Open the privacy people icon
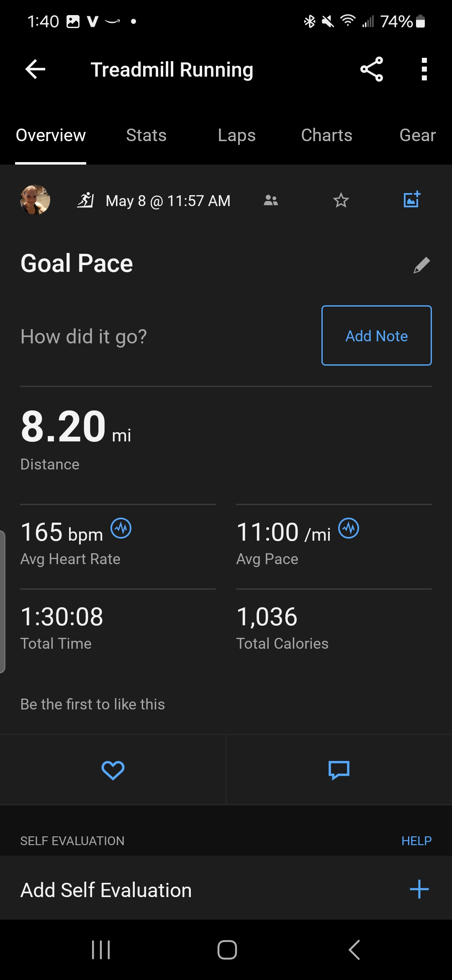 click(x=271, y=201)
